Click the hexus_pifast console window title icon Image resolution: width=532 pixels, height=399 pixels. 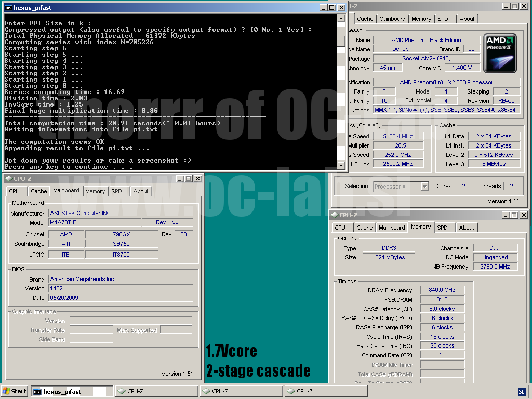pyautogui.click(x=8, y=8)
